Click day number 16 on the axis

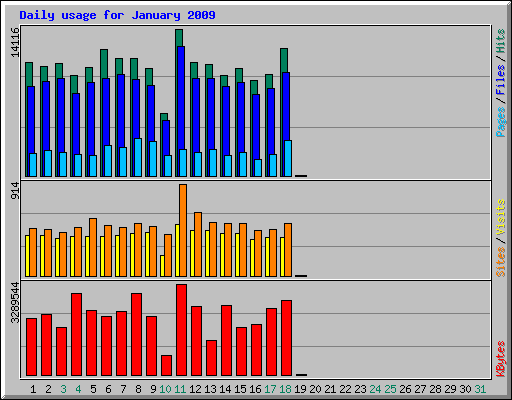255,389
